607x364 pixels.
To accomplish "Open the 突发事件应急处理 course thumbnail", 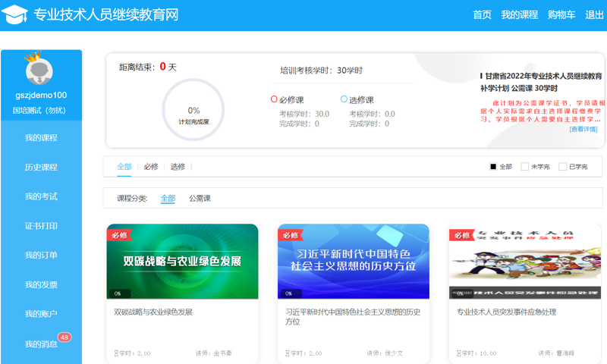I will [525, 262].
